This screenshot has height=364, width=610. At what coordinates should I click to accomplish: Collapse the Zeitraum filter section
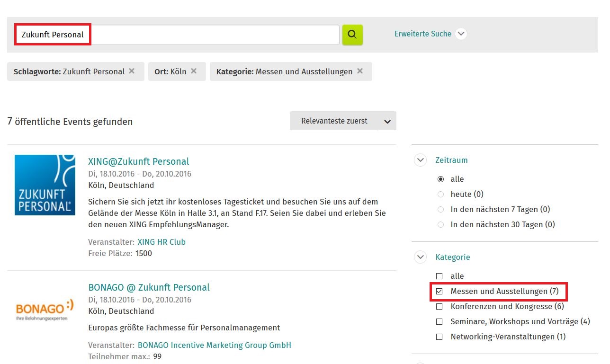pyautogui.click(x=420, y=160)
